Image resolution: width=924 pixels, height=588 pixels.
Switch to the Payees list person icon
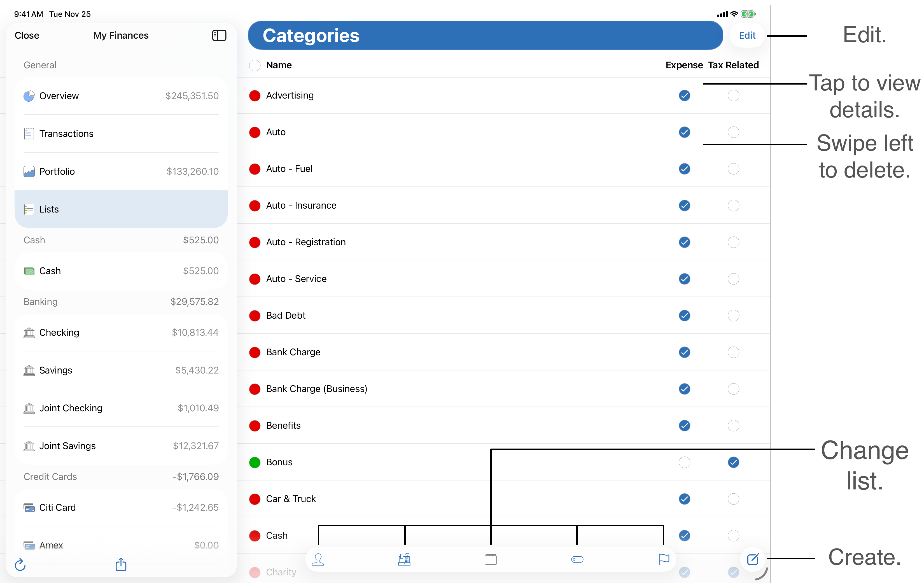[x=318, y=560]
